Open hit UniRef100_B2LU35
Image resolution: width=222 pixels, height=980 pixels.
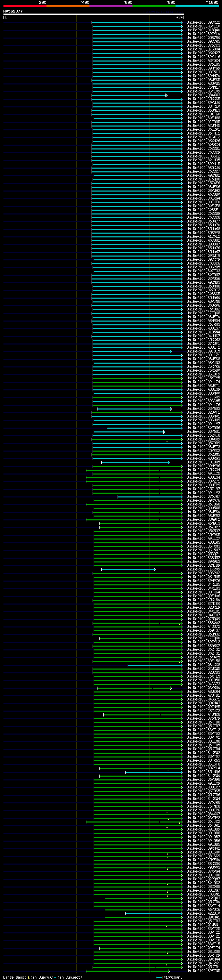[203, 160]
